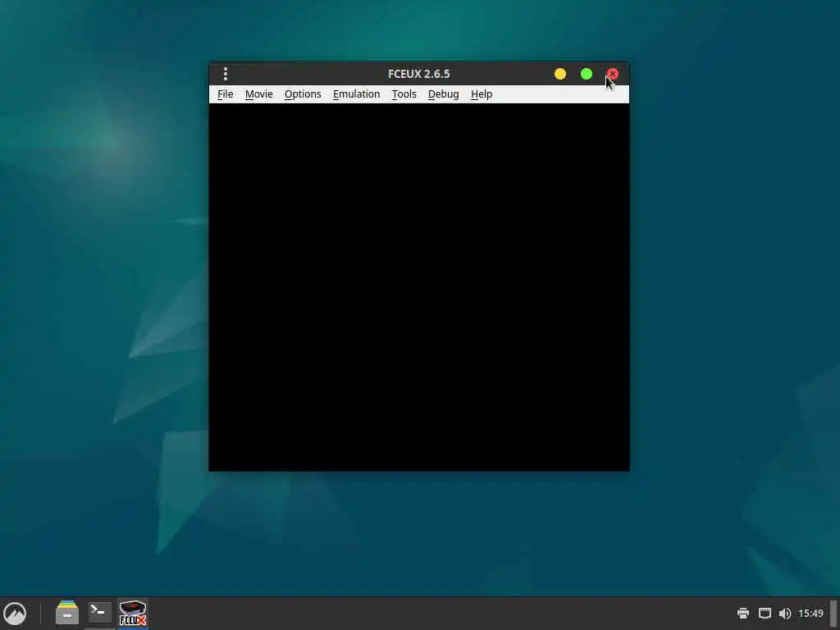Open the Movie menu

[x=258, y=94]
